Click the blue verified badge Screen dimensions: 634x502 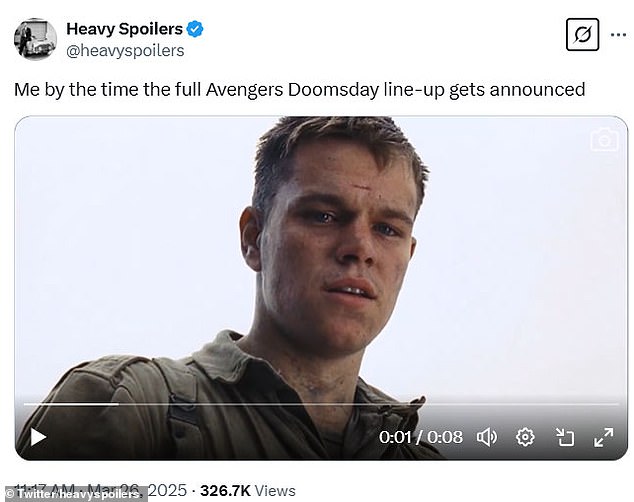(195, 29)
